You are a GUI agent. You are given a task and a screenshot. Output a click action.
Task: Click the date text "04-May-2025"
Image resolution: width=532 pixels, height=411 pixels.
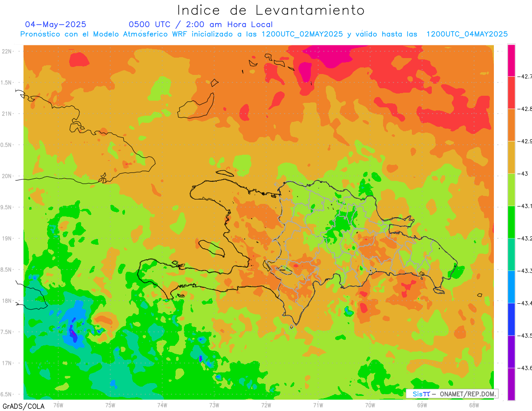pyautogui.click(x=56, y=24)
